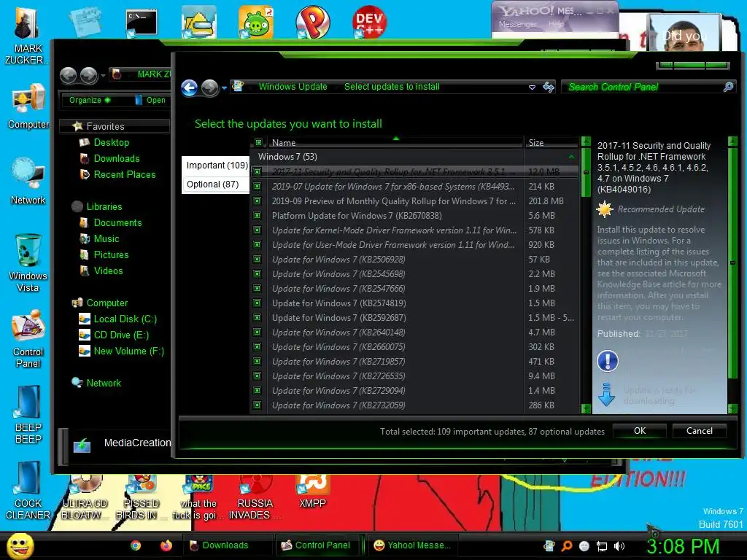Switch to Yahoo! Messenger taskbar window
The image size is (747, 560).
coord(412,545)
